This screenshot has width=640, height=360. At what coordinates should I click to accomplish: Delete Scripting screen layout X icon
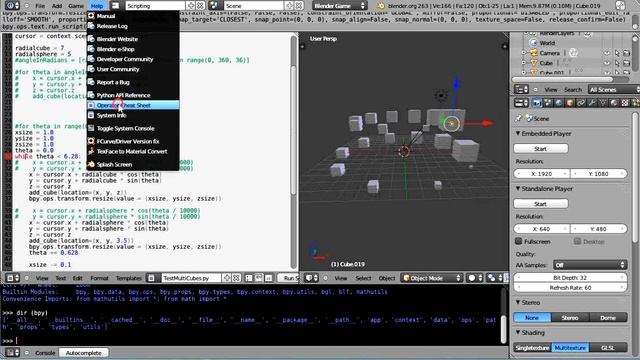(200, 6)
